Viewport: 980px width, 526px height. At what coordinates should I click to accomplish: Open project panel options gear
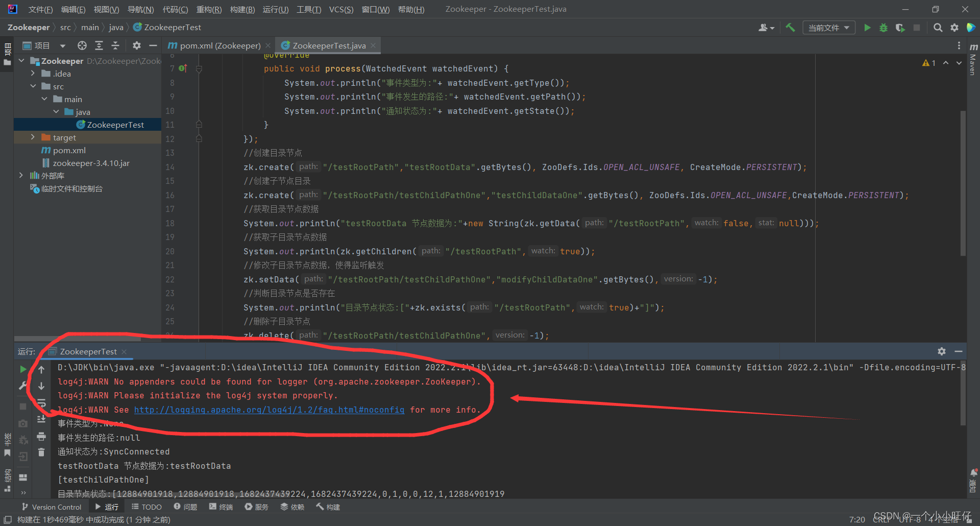(136, 45)
